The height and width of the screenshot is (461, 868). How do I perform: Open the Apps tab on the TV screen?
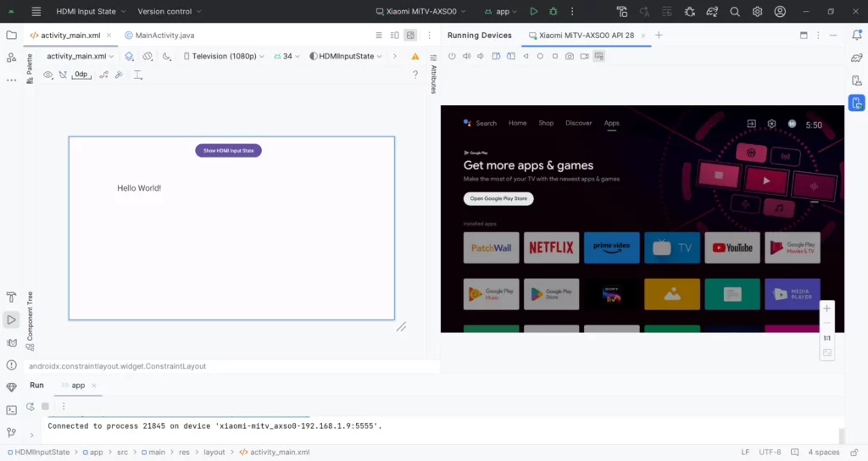(611, 123)
